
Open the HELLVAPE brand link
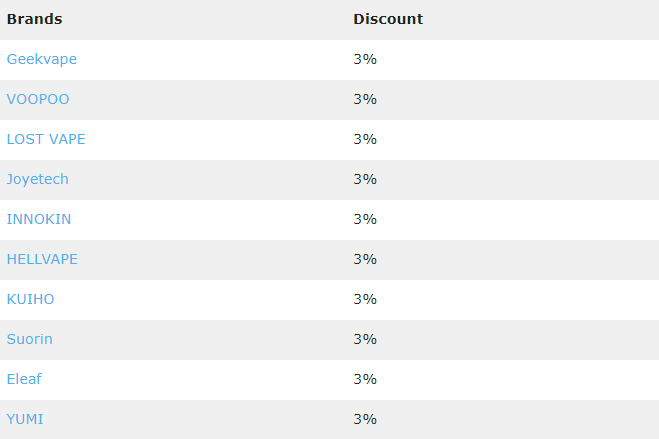pyautogui.click(x=42, y=259)
